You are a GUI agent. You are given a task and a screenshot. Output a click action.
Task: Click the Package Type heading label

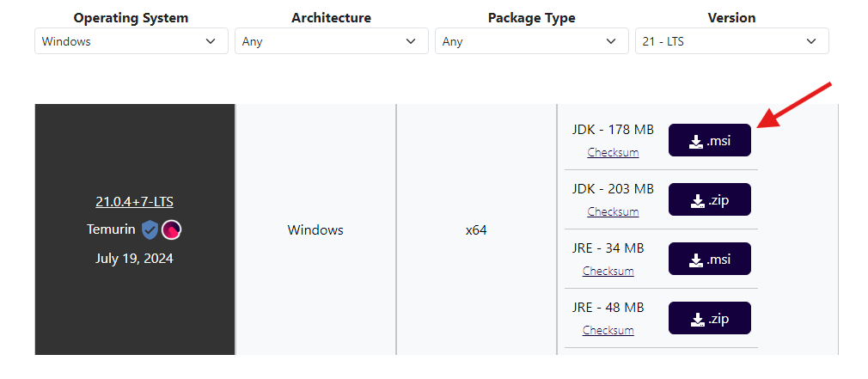(531, 18)
